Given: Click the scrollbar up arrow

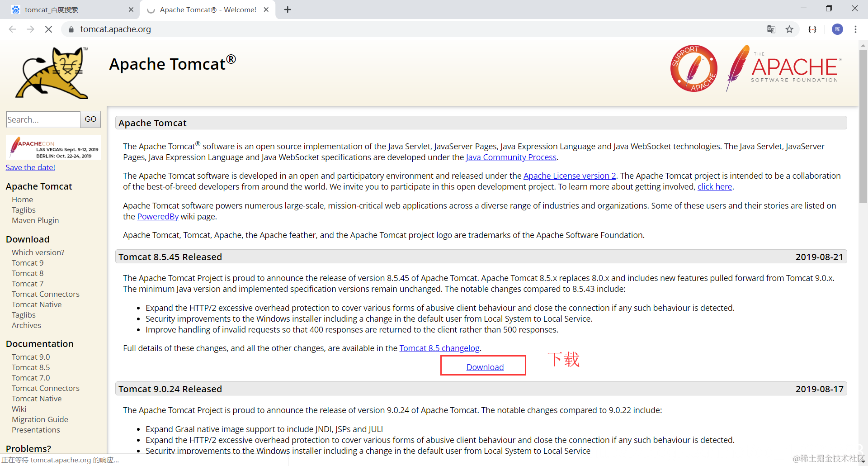Looking at the screenshot, I should (863, 45).
